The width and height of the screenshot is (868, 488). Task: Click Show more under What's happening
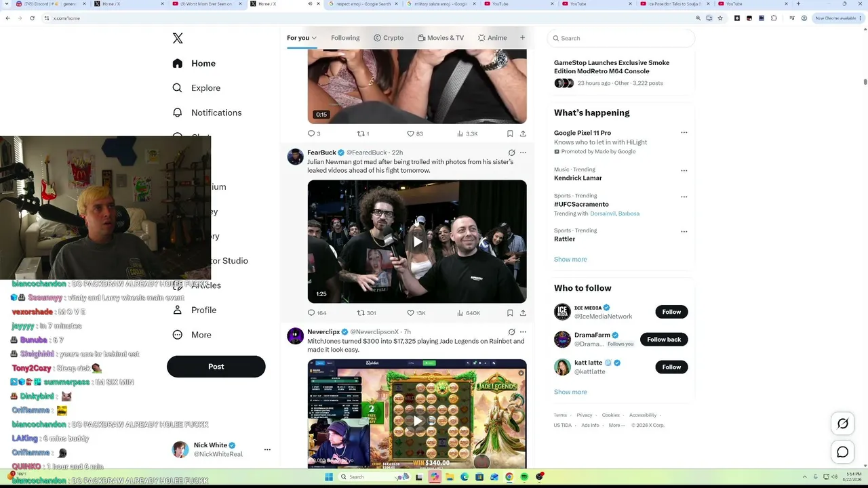pyautogui.click(x=570, y=259)
